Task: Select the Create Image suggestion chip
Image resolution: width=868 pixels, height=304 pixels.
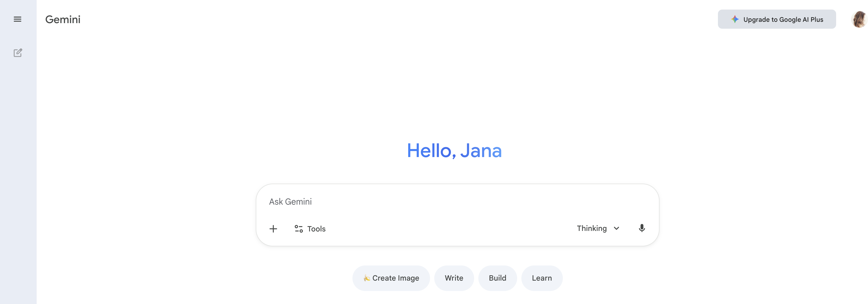Action: [391, 278]
